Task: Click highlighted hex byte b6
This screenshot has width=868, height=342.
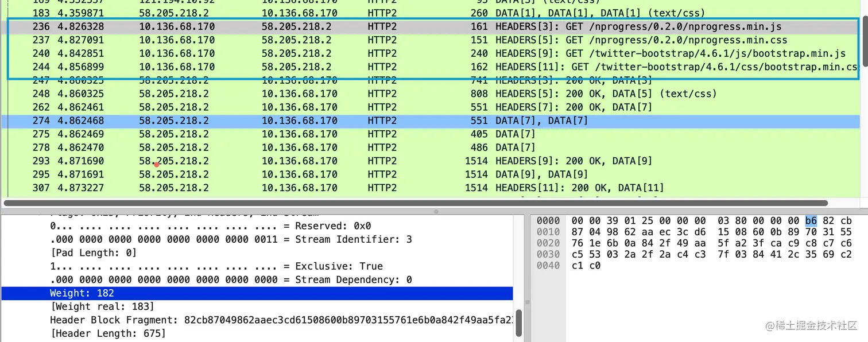Action: 811,220
